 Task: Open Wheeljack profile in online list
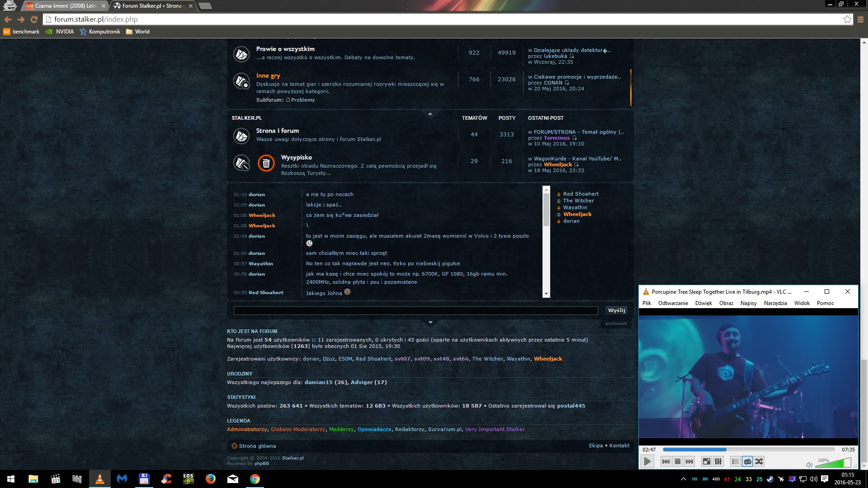548,359
